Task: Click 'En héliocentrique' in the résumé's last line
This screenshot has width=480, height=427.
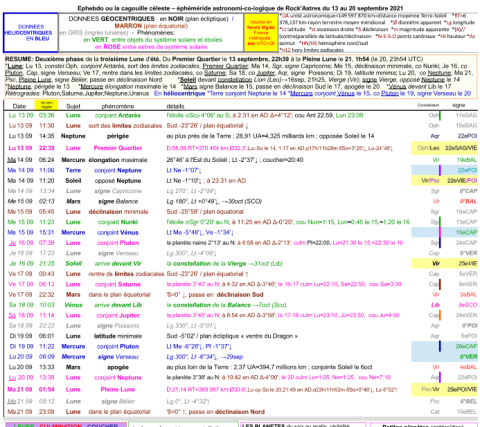Action: pyautogui.click(x=179, y=94)
